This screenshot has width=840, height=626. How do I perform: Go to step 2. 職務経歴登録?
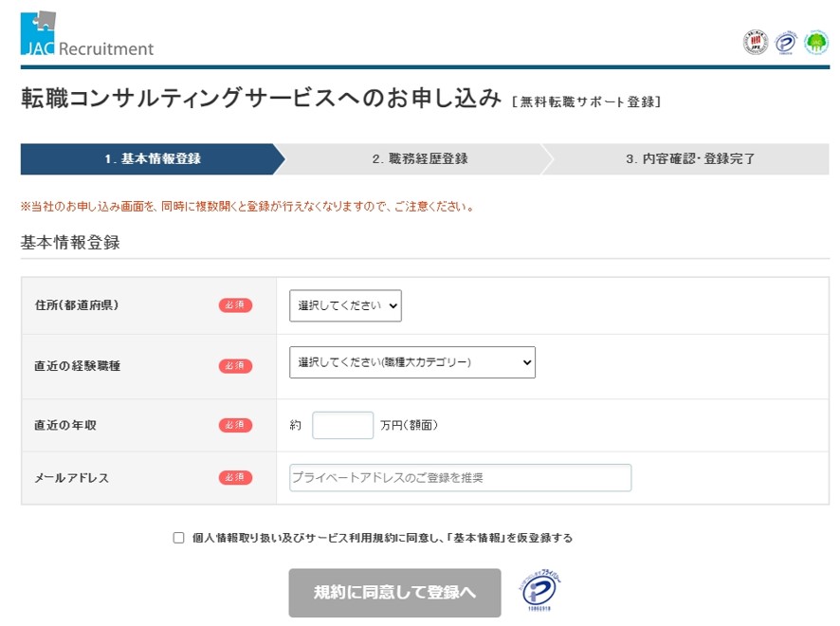tap(419, 159)
